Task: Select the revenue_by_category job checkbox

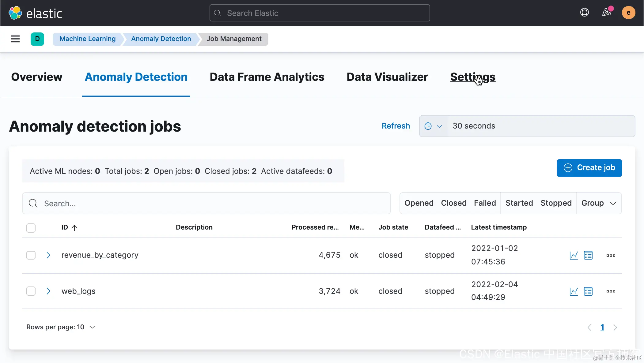Action: click(31, 255)
